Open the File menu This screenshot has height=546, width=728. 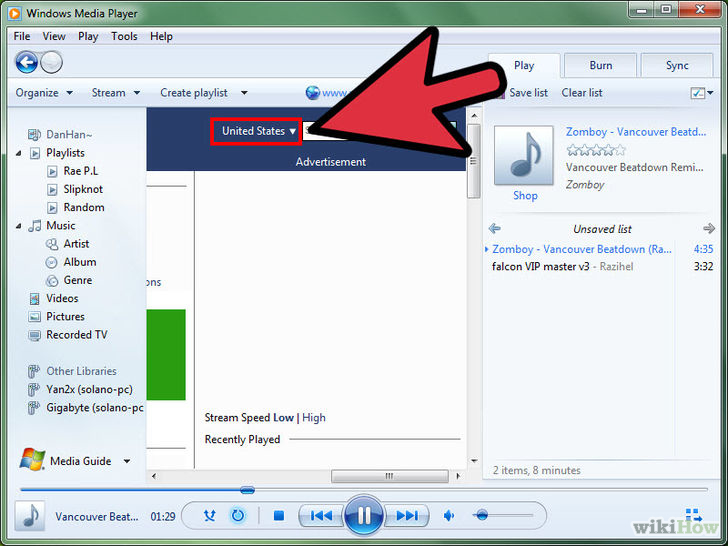coord(22,36)
